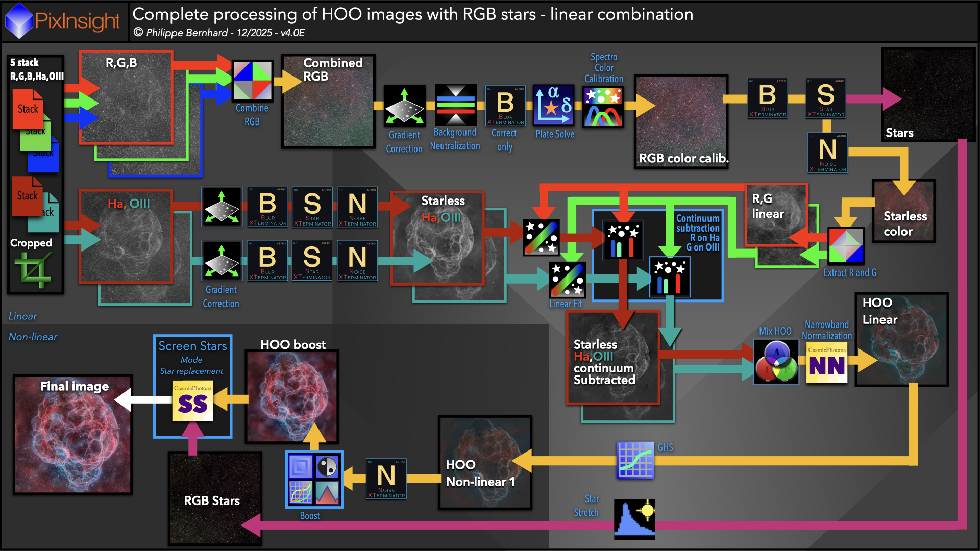Click the red Stack file icon
Image resolution: width=980 pixels, height=551 pixels.
[x=28, y=109]
